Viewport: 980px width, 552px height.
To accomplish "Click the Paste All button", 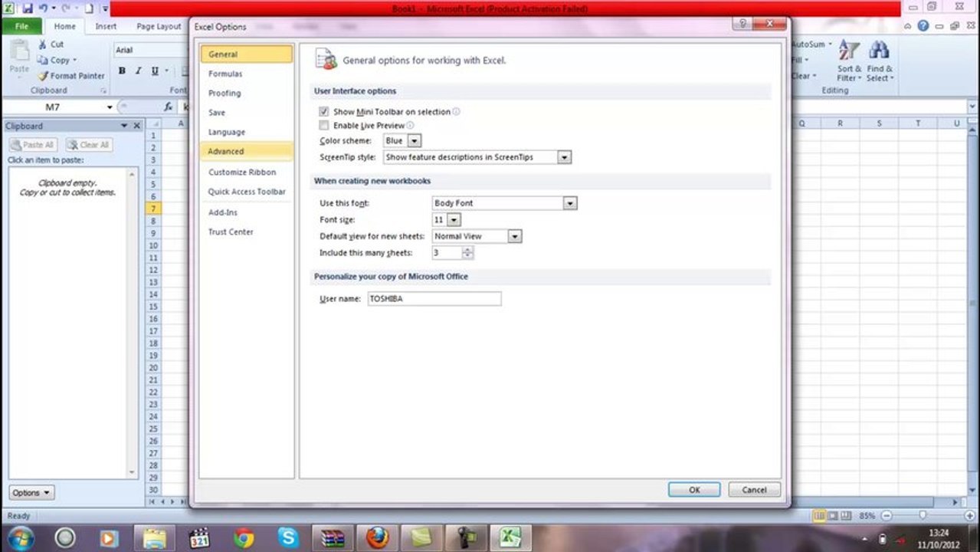I will coord(33,144).
